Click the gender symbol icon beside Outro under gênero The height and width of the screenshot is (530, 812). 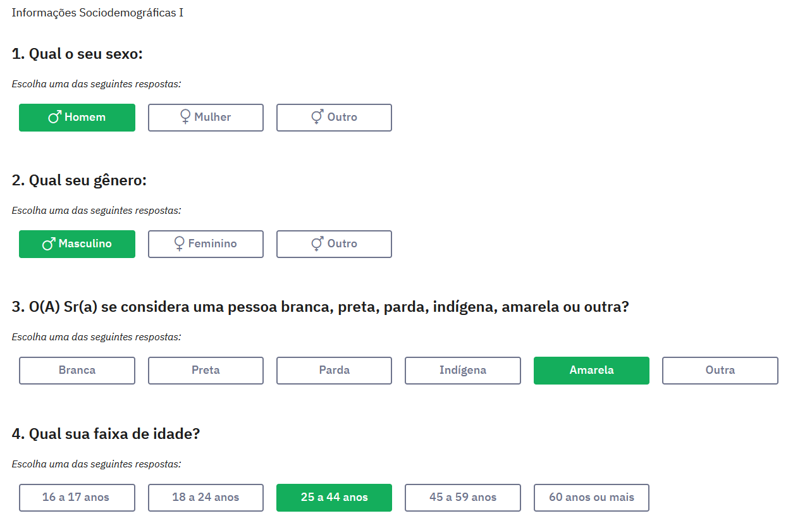[x=317, y=244]
